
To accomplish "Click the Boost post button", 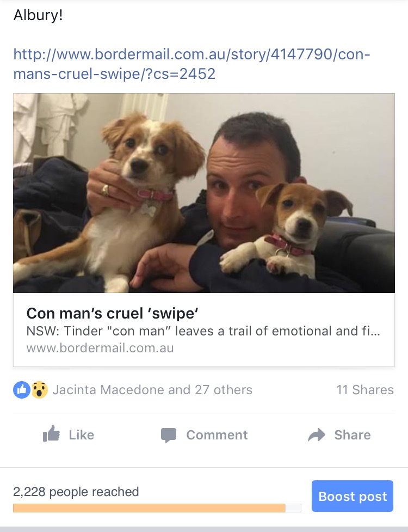I will tap(353, 496).
